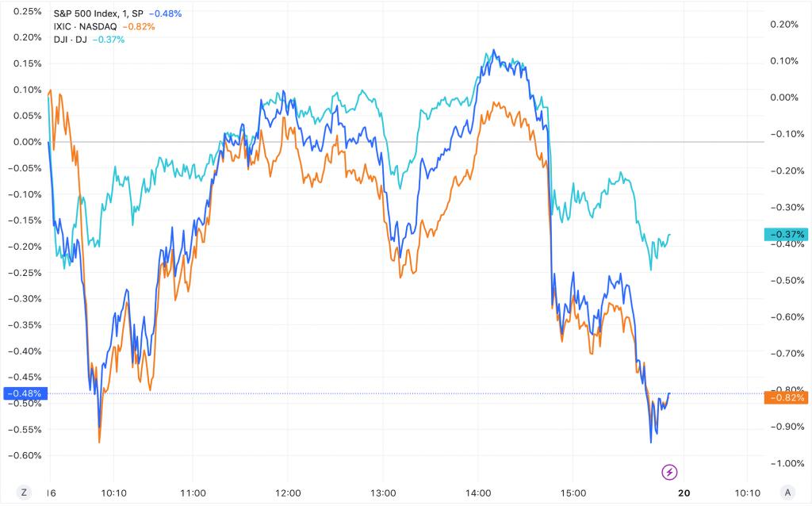Select the S&P 500 Index legend label

click(x=98, y=13)
